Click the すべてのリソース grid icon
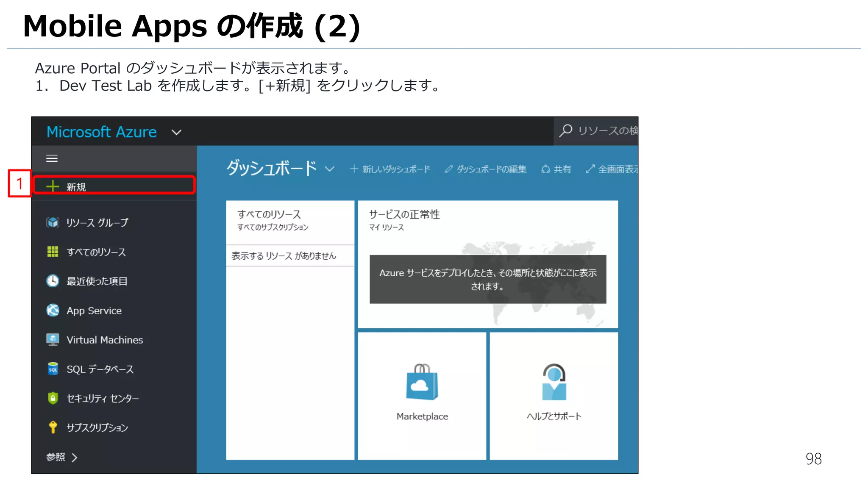This screenshot has width=868, height=488. (53, 252)
